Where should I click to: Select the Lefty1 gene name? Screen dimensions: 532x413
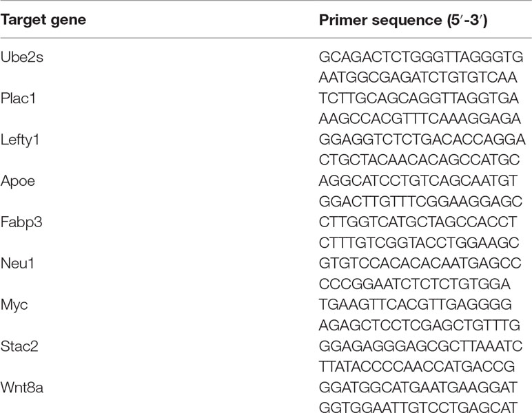pos(20,140)
